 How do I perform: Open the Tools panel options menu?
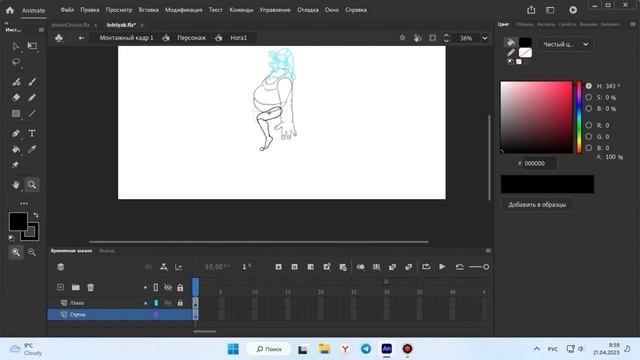click(x=41, y=30)
